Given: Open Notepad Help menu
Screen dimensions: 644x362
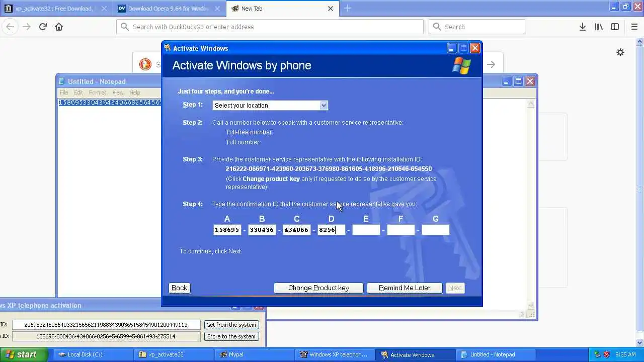Looking at the screenshot, I should point(134,93).
